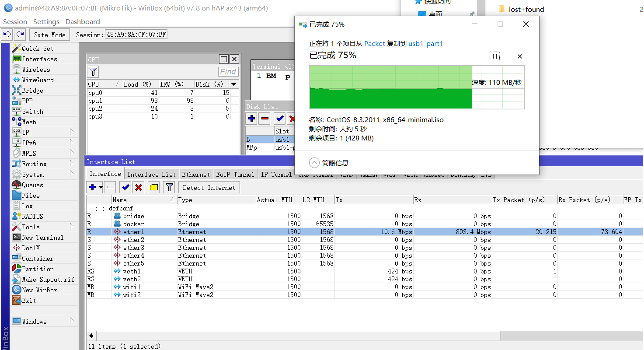
Task: Click the red X disable interface icon
Action: [139, 188]
